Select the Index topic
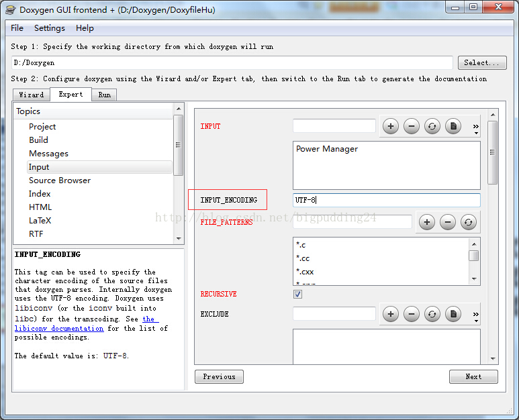This screenshot has height=420, width=519. tap(40, 194)
